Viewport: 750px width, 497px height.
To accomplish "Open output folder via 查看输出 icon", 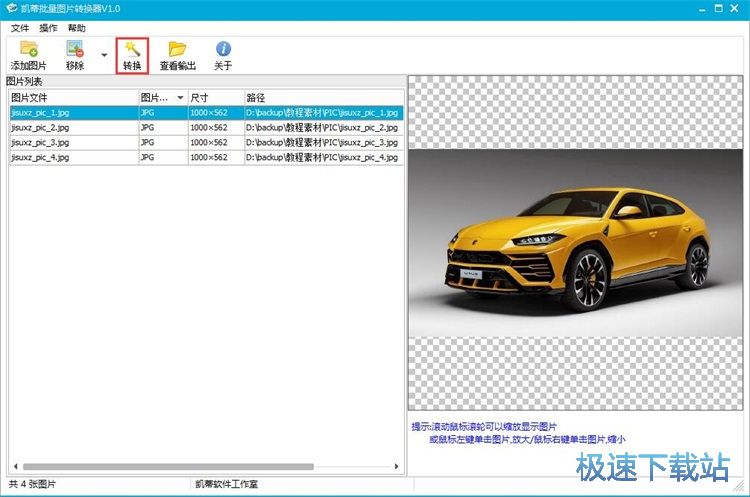I will coord(177,49).
